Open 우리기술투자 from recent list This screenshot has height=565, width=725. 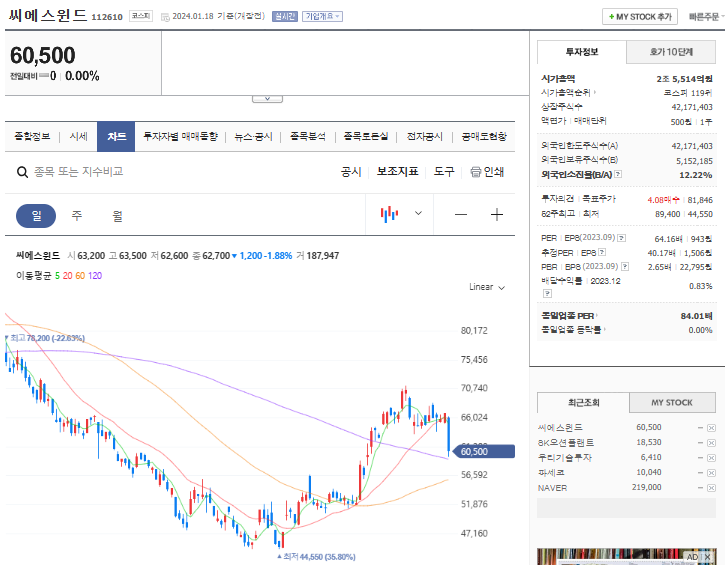(x=565, y=458)
